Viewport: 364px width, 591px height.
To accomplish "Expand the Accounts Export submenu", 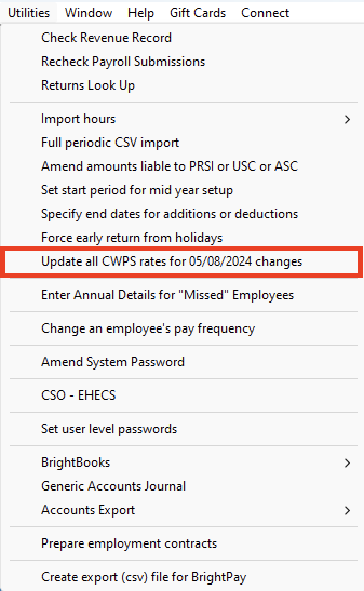I will 88,510.
